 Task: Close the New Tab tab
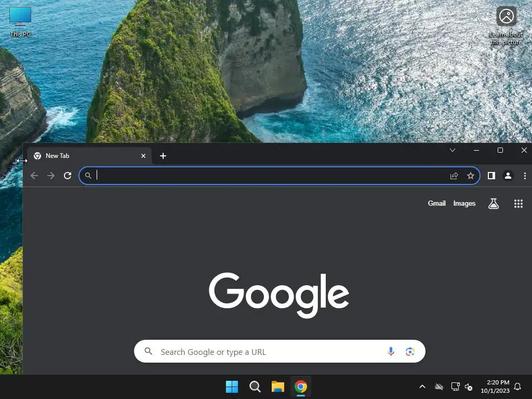pyautogui.click(x=143, y=156)
